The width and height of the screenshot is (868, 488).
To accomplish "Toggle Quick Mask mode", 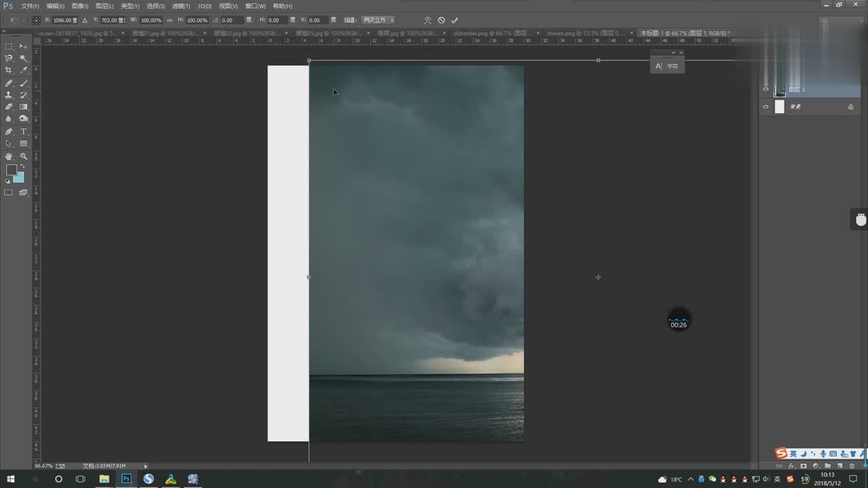I will point(9,192).
